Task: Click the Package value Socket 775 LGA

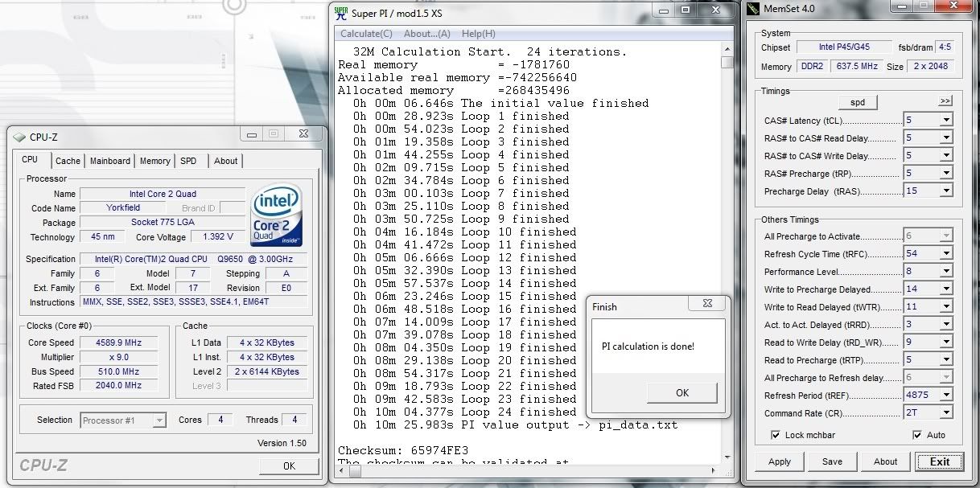Action: point(163,223)
